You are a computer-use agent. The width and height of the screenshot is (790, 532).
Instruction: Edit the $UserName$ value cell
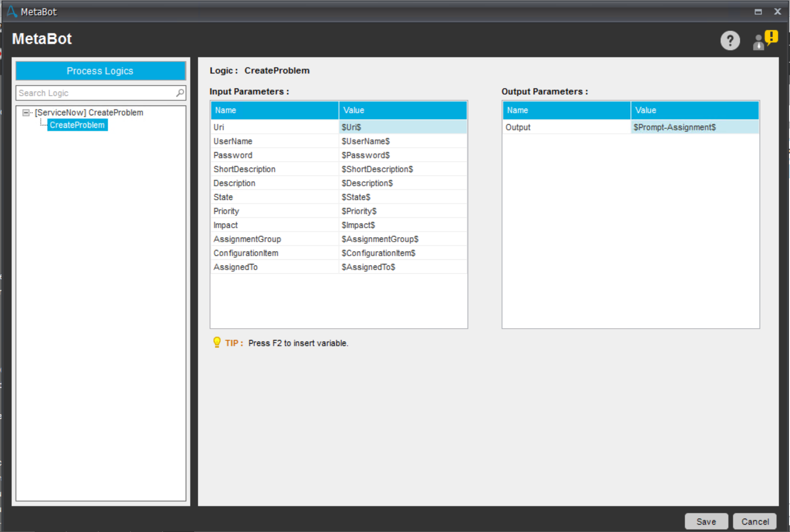click(403, 141)
